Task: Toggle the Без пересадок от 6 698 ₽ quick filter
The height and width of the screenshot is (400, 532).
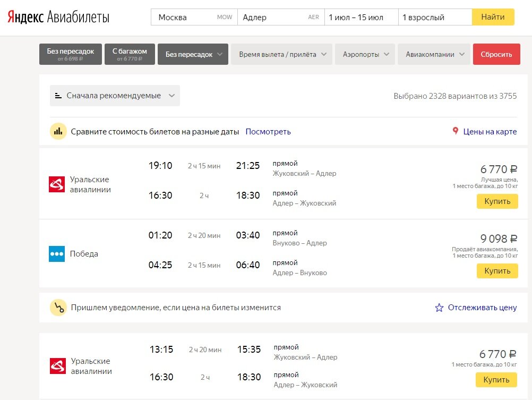Action: coord(71,54)
